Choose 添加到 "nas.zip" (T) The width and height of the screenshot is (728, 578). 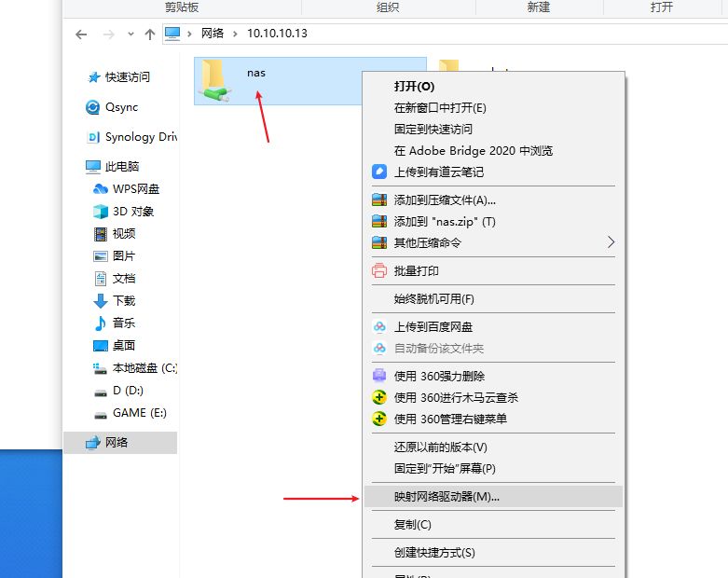click(445, 222)
